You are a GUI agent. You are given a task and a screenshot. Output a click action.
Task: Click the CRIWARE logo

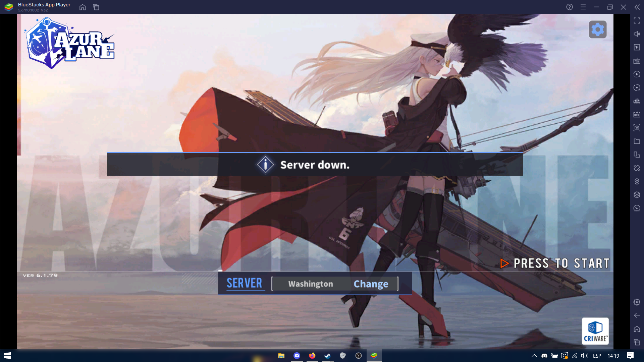[595, 331]
